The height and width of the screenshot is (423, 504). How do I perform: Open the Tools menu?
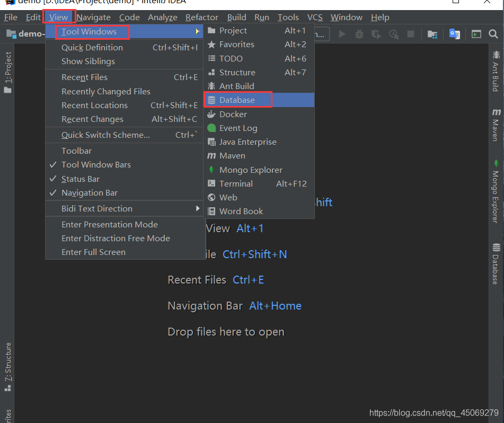[x=288, y=17]
